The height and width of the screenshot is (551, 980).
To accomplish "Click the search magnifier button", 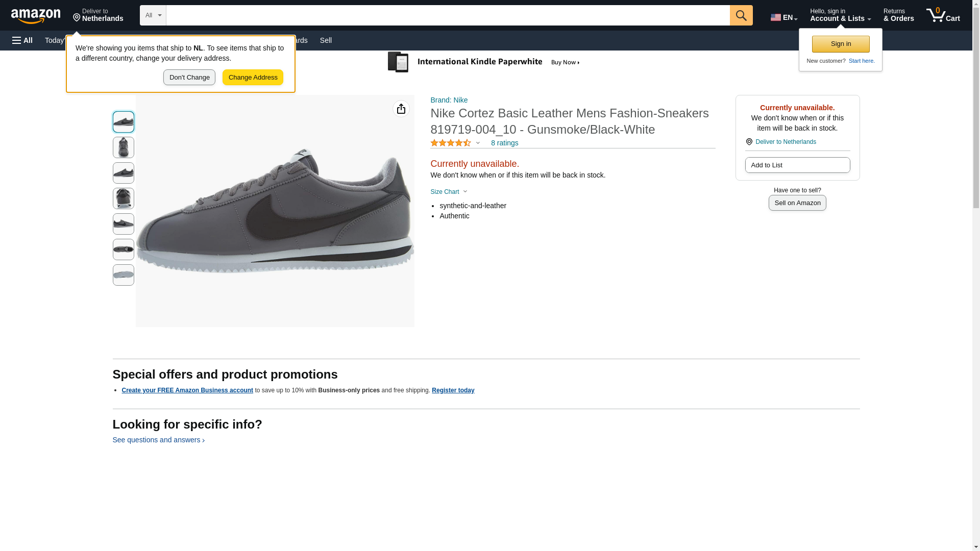I will click(x=741, y=15).
